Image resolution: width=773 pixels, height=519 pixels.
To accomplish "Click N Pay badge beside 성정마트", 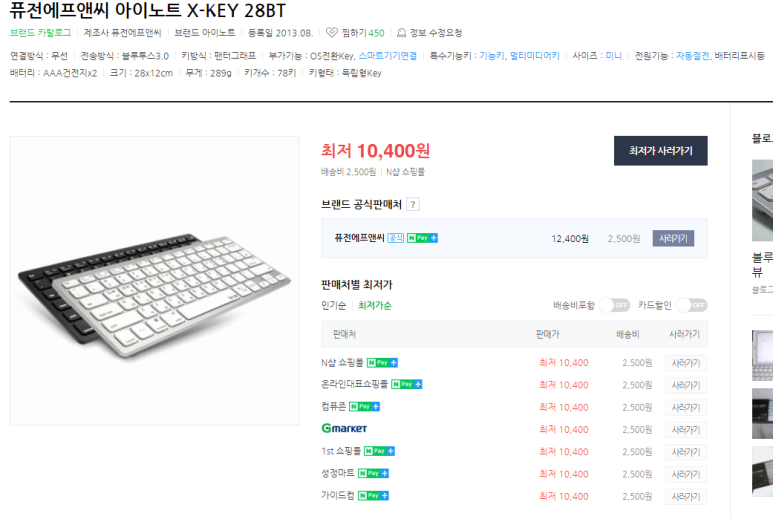I will 373,473.
